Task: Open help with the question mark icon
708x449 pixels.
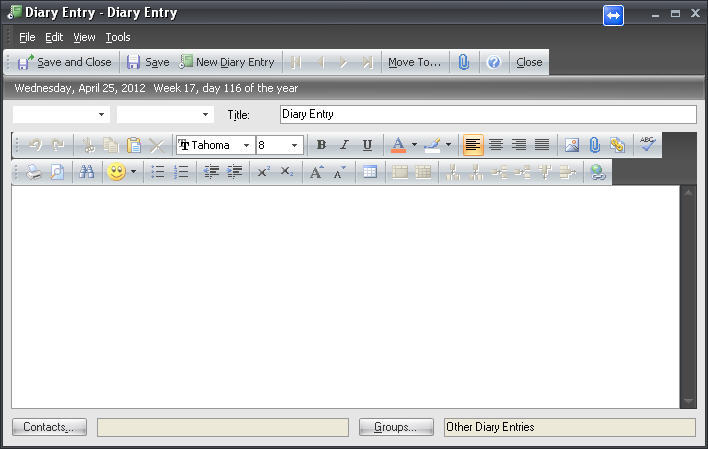Action: tap(494, 62)
